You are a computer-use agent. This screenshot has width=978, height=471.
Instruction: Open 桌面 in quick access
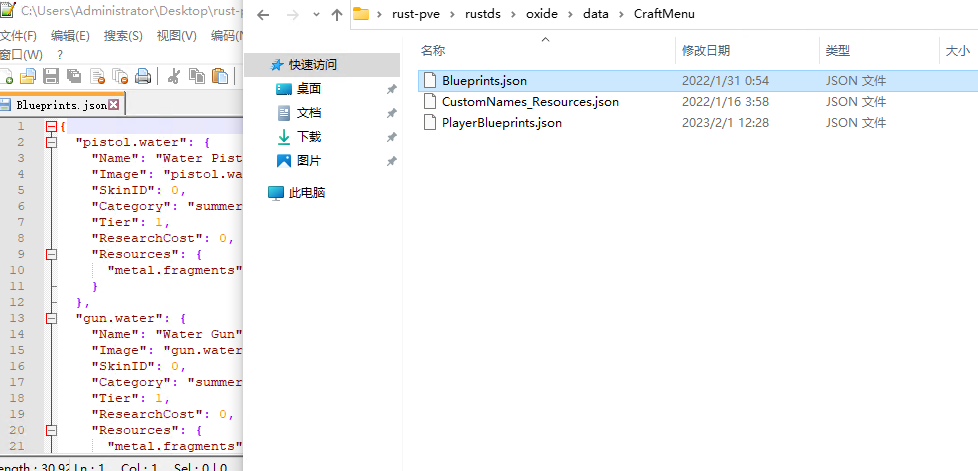(x=308, y=89)
